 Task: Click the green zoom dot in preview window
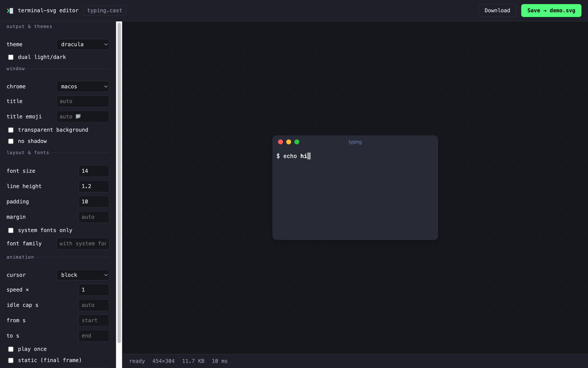pyautogui.click(x=297, y=142)
